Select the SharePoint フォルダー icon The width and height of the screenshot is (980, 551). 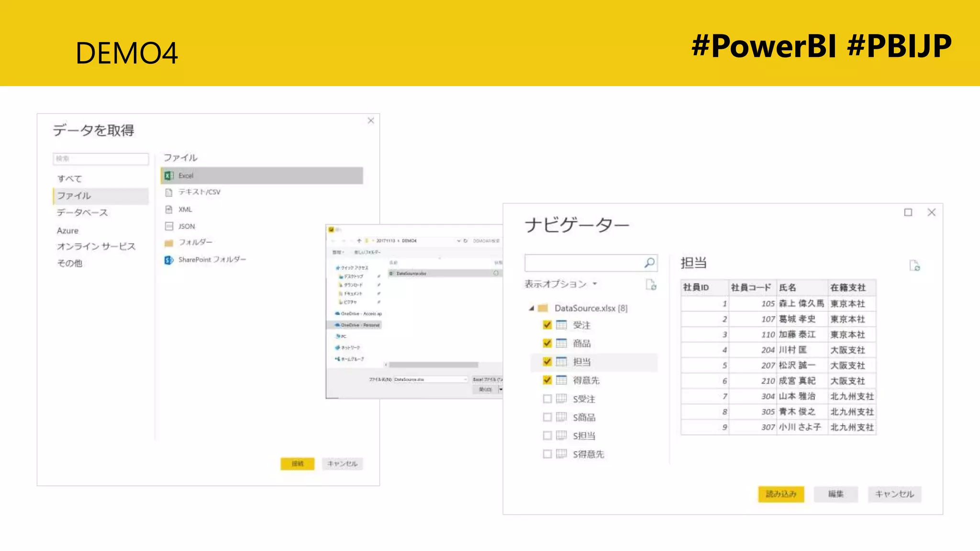tap(169, 260)
